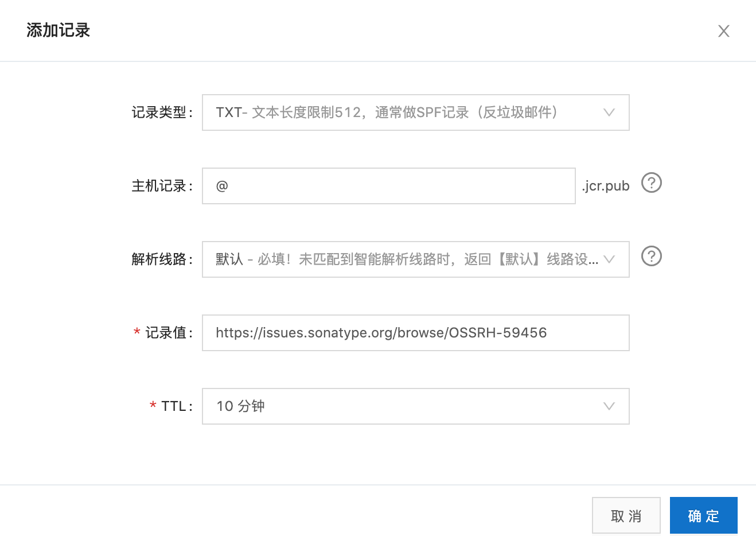Click the 添加记录 dialog title
Screen dimensions: 756x544
pos(59,30)
